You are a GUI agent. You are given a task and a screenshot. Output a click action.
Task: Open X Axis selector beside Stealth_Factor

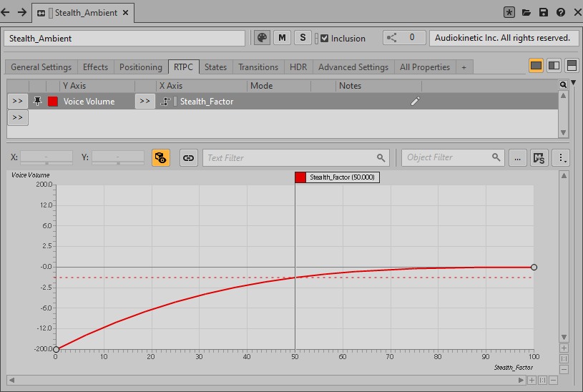(145, 102)
